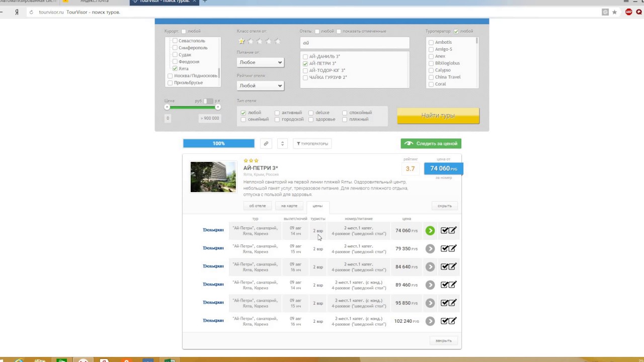Open the 79 350 tour arrow button

430,249
